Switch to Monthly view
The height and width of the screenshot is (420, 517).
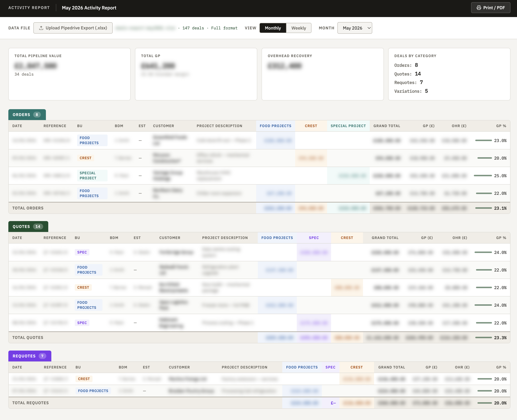coord(273,28)
